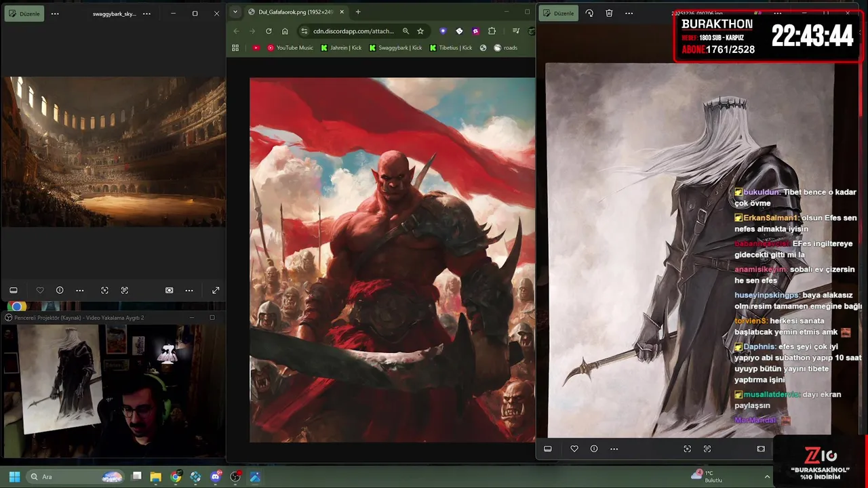Open the white dice-shaped extension
The image size is (868, 488).
pos(459,31)
